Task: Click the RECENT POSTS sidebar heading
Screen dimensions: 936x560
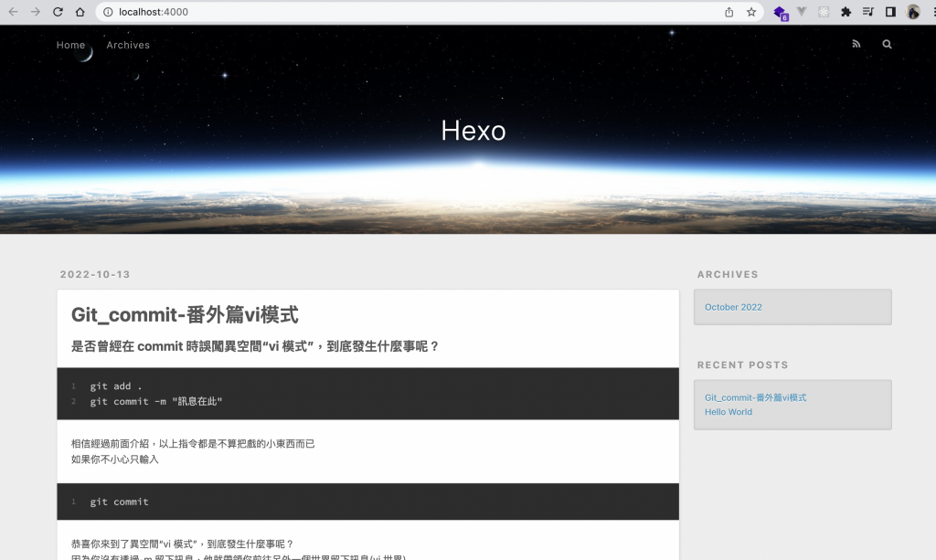Action: pyautogui.click(x=742, y=365)
